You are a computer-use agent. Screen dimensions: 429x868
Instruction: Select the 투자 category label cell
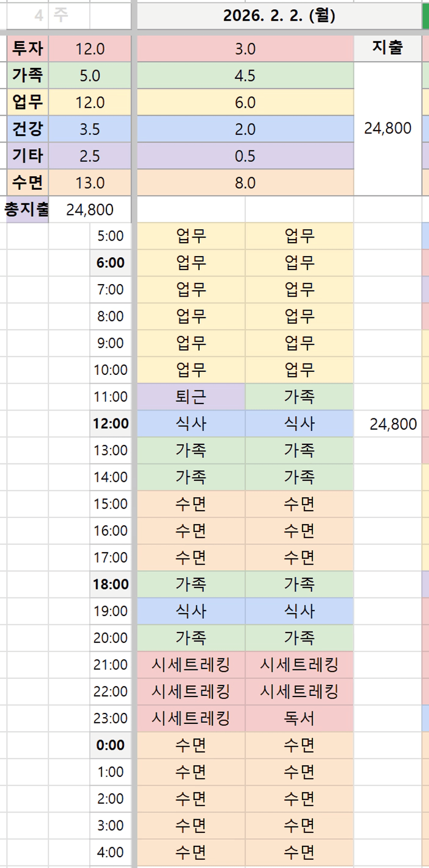point(27,49)
